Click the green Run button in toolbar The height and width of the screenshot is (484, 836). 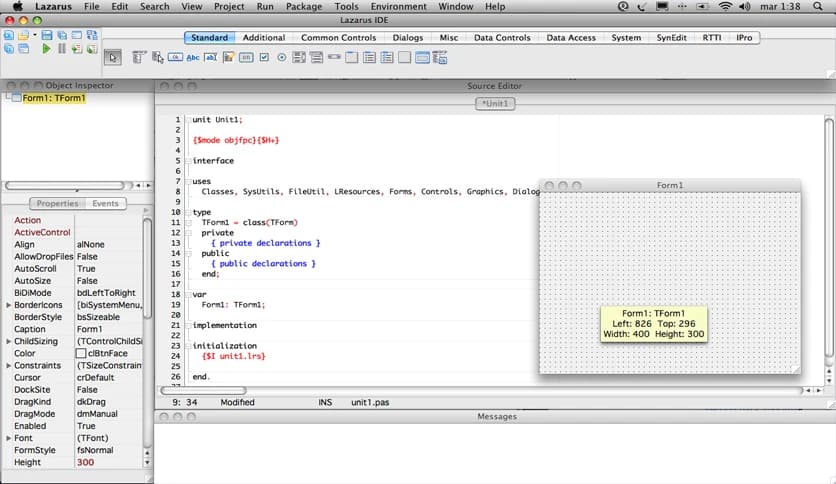46,48
